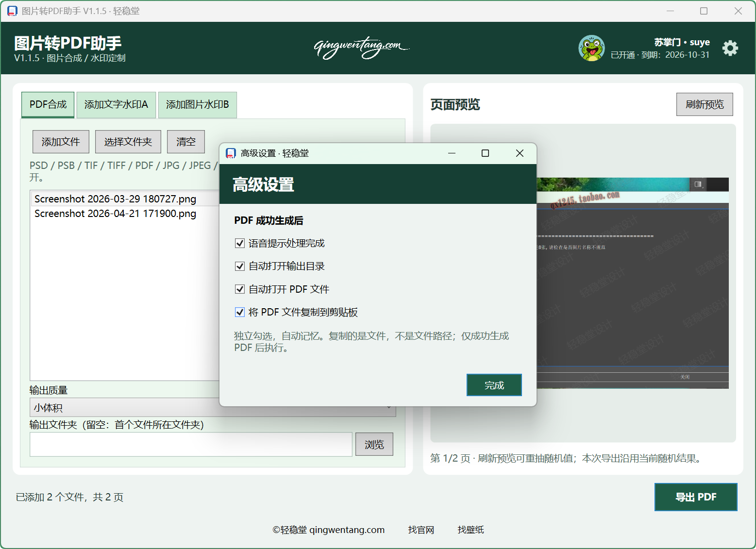Open the 找官网 link
The image size is (756, 549).
[x=421, y=530]
